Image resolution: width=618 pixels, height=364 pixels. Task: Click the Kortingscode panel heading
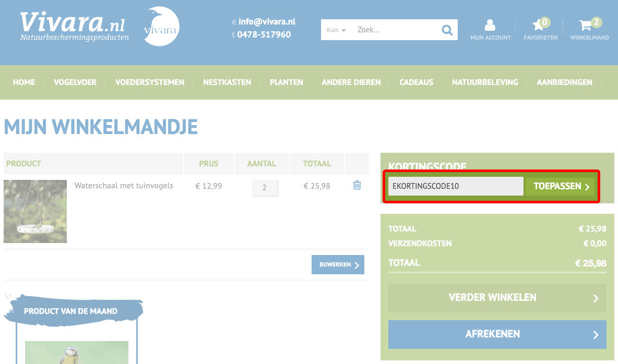(x=427, y=166)
